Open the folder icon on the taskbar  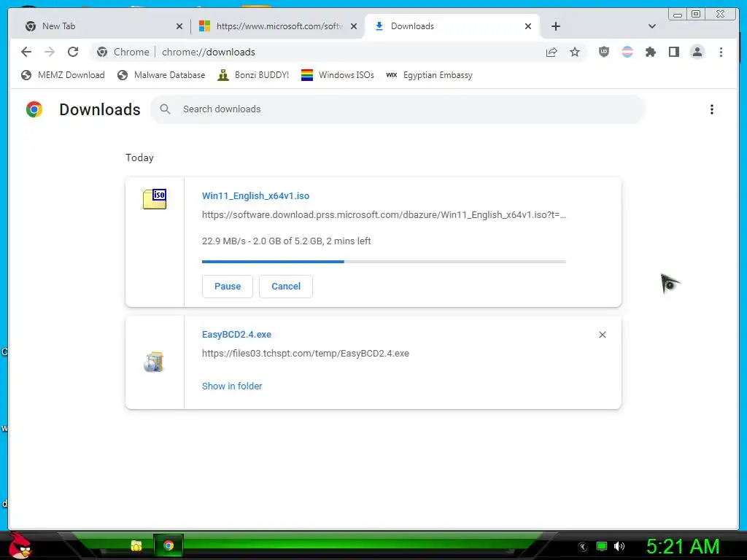pyautogui.click(x=136, y=545)
